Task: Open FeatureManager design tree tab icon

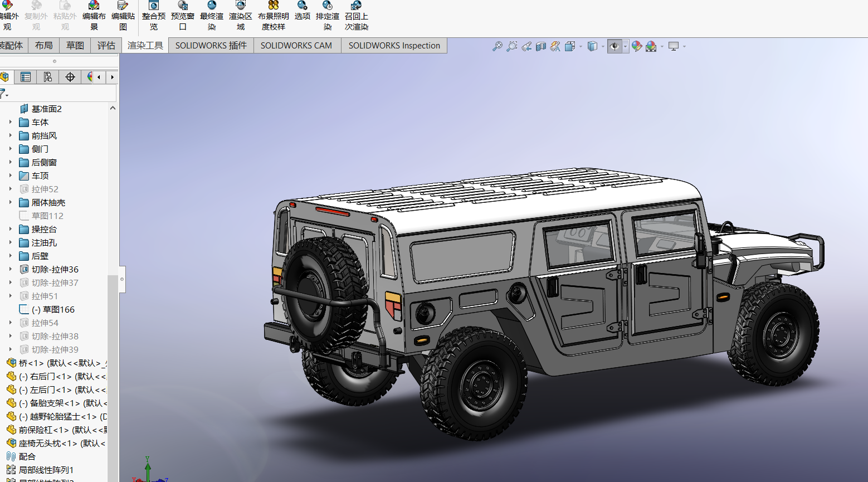Action: pyautogui.click(x=5, y=77)
